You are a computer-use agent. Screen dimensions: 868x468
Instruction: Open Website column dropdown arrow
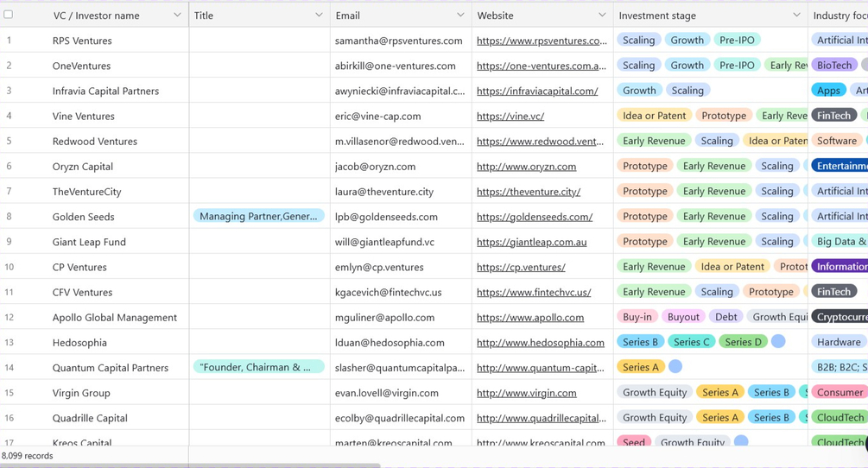[602, 15]
